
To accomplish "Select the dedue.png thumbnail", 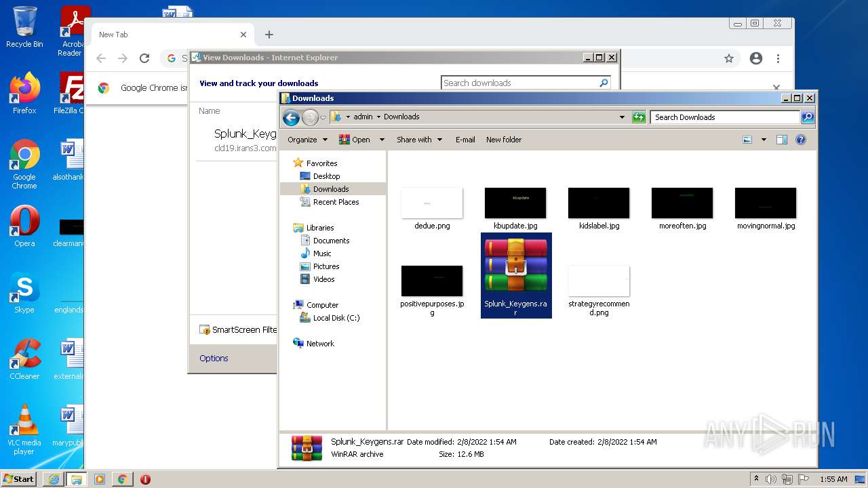I will coord(432,203).
